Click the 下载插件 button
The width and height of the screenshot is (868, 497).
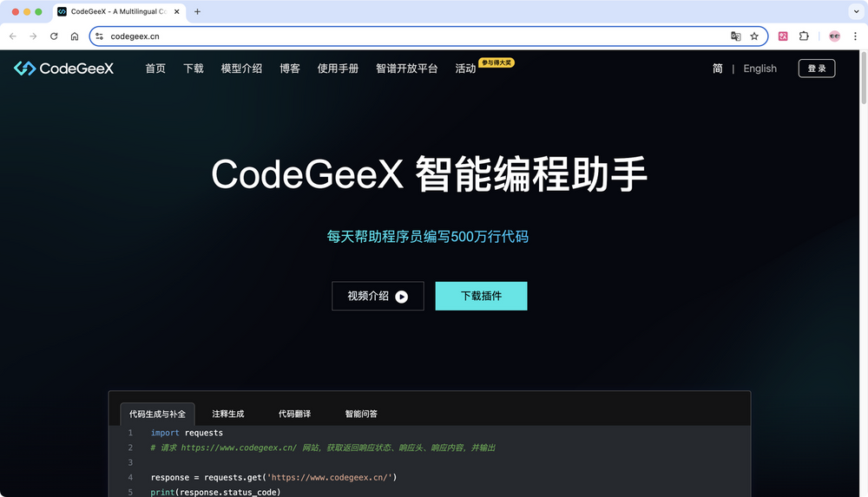tap(481, 296)
